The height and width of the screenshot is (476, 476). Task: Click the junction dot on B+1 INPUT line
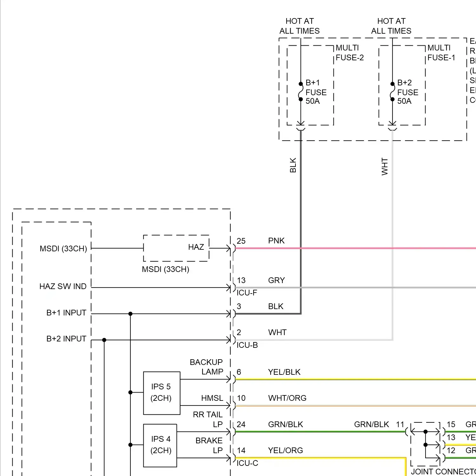[x=130, y=314]
